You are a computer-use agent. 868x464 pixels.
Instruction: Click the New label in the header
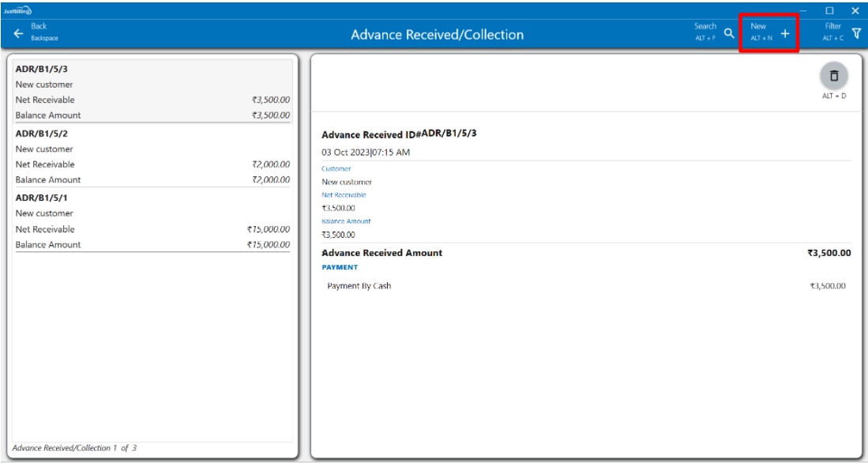758,26
